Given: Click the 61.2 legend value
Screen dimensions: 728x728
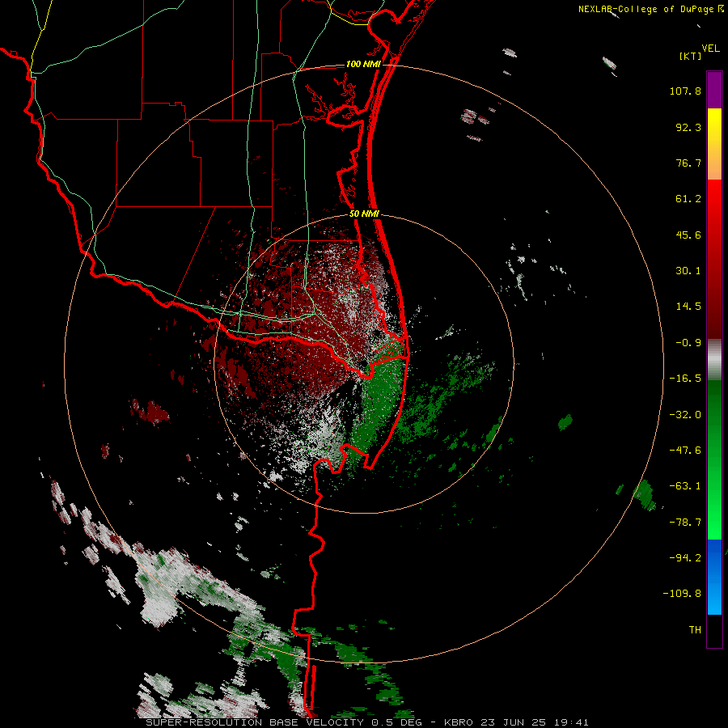Looking at the screenshot, I should [x=688, y=199].
